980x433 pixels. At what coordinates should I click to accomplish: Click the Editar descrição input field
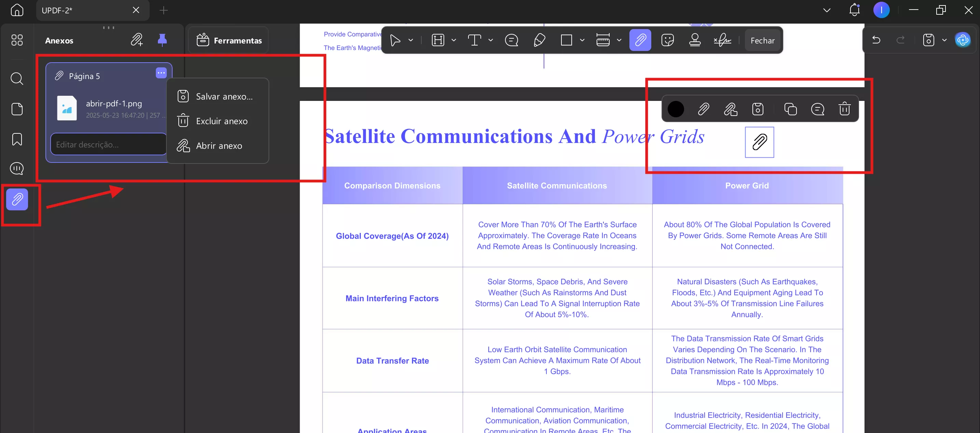(x=108, y=144)
